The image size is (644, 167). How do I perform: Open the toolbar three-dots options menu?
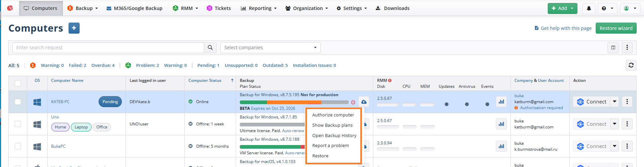point(627,48)
